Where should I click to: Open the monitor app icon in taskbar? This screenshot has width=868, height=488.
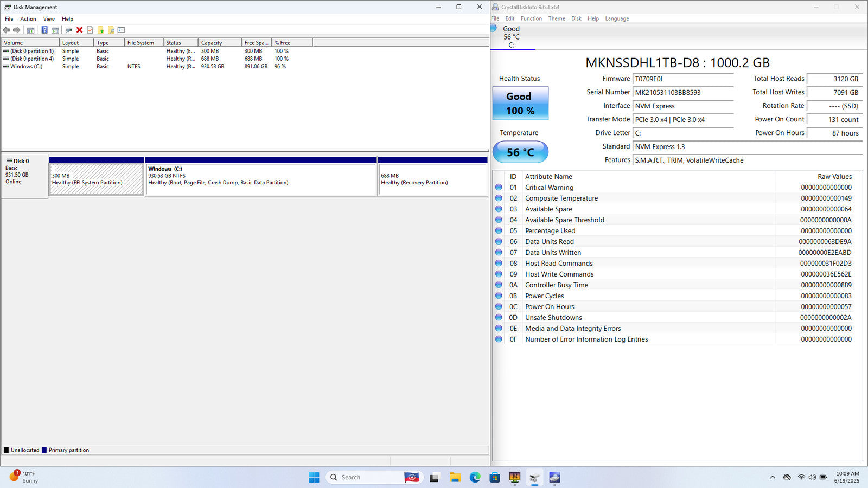click(x=515, y=477)
